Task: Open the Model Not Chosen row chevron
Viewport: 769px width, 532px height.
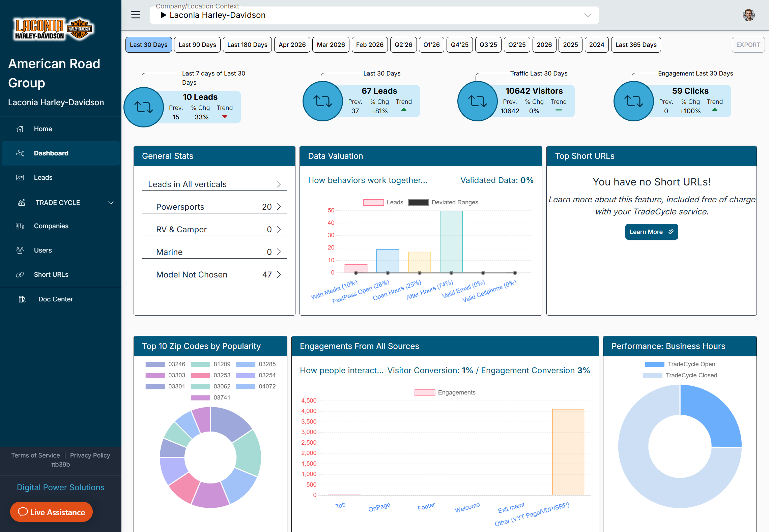Action: click(279, 274)
